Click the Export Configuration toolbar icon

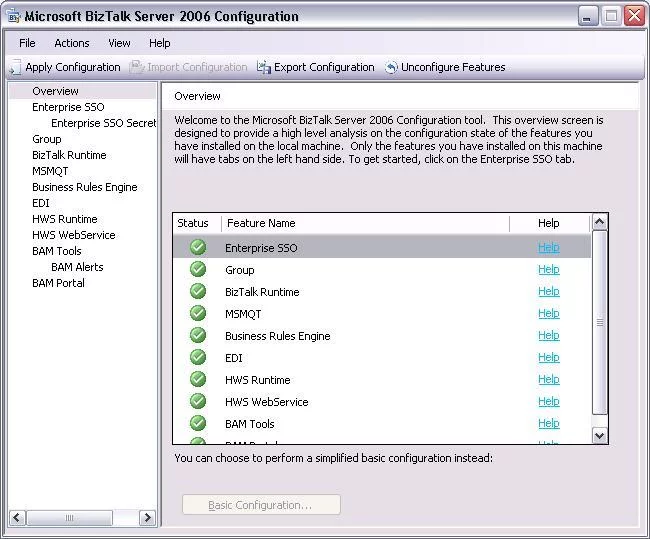coord(263,67)
